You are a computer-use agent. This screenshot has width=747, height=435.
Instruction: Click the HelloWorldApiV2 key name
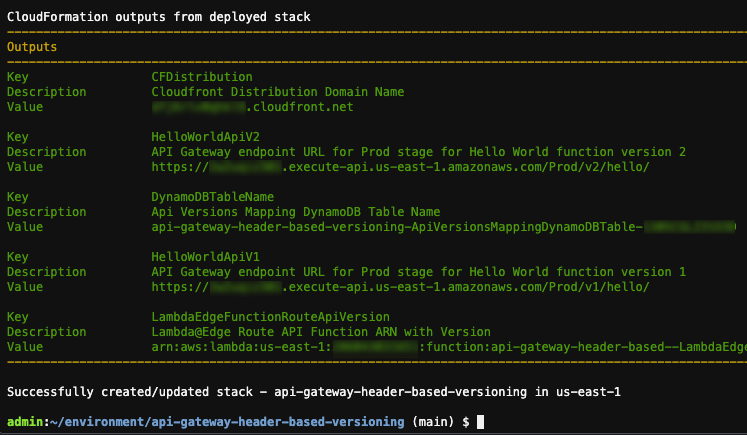tap(205, 137)
